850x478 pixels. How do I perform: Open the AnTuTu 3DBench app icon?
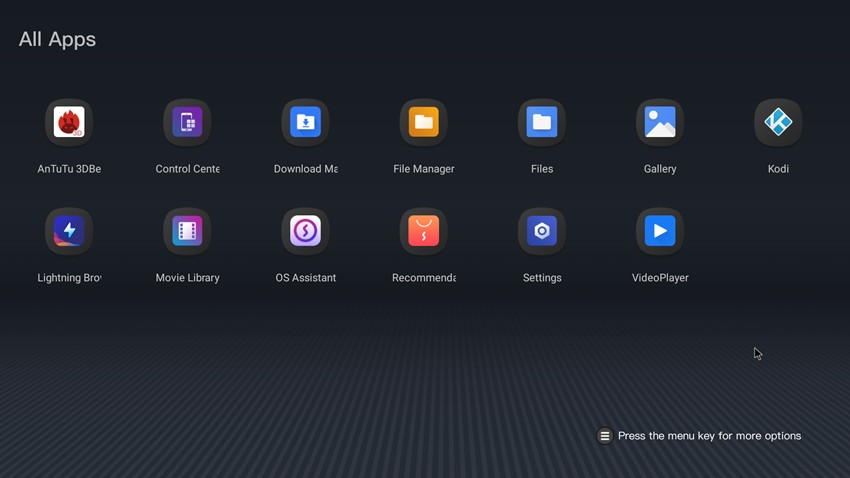tap(69, 123)
